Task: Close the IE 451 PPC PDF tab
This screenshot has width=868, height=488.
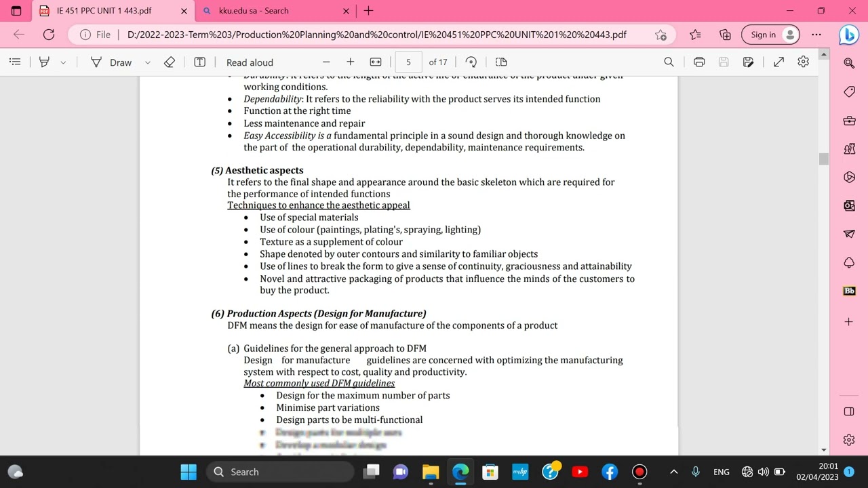Action: [183, 11]
